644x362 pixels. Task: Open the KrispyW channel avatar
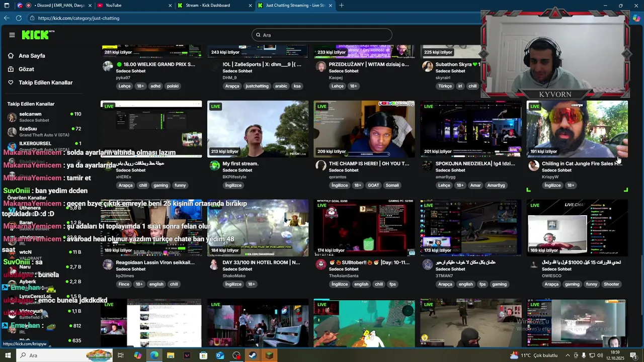click(534, 165)
